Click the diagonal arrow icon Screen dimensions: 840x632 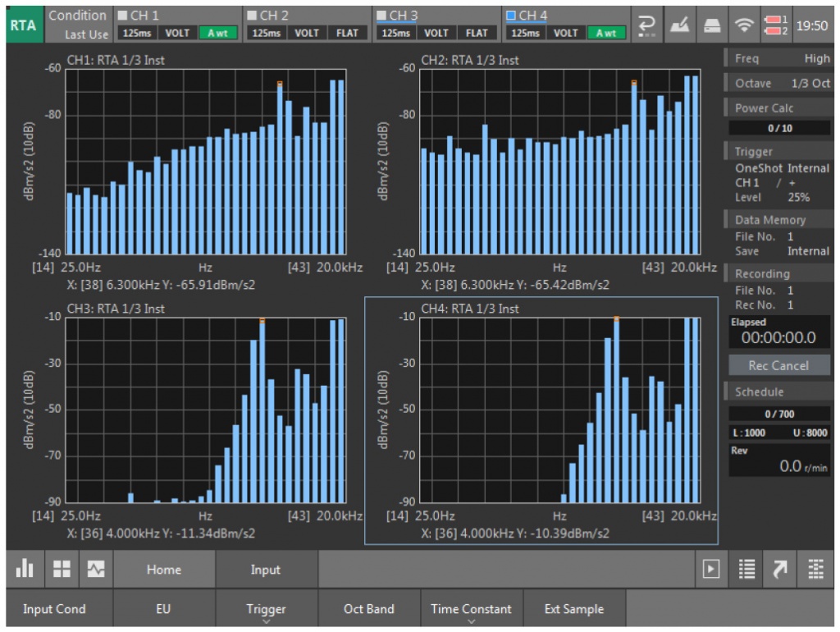click(x=781, y=570)
